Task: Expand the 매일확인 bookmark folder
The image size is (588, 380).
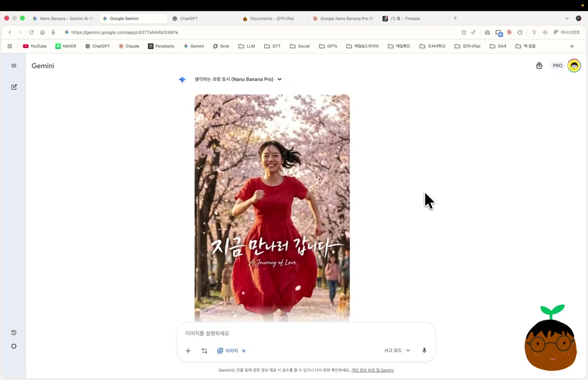Action: point(399,46)
